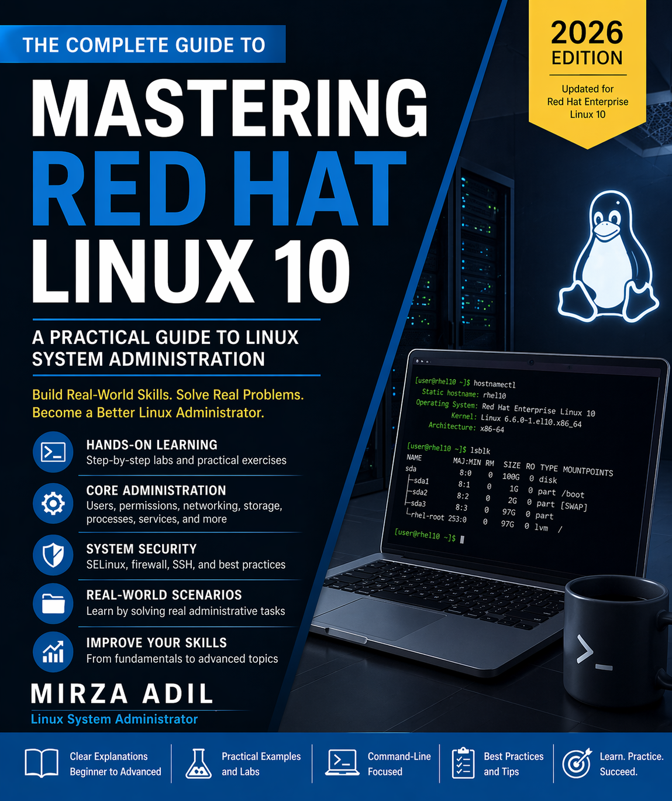Click the Kernel version line in the terminal
Image resolution: width=672 pixels, height=801 pixels.
click(x=516, y=420)
